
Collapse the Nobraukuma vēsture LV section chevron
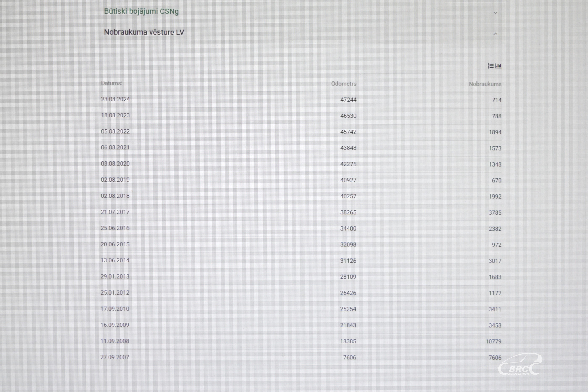496,34
